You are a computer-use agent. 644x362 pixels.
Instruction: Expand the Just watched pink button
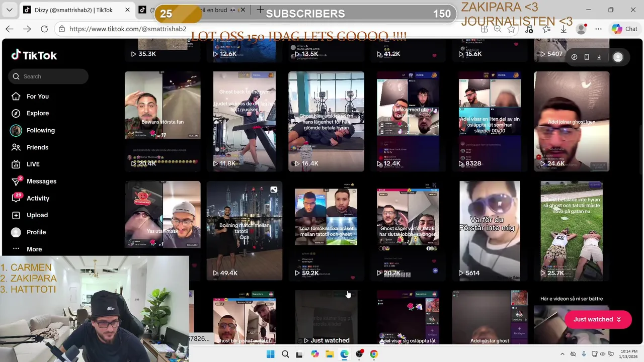(x=597, y=319)
